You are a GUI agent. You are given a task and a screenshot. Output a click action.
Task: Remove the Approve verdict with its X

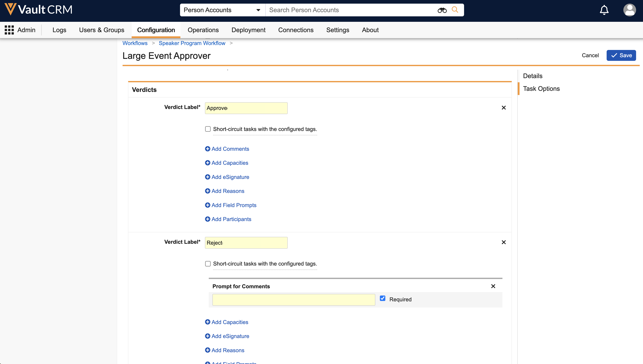point(504,108)
